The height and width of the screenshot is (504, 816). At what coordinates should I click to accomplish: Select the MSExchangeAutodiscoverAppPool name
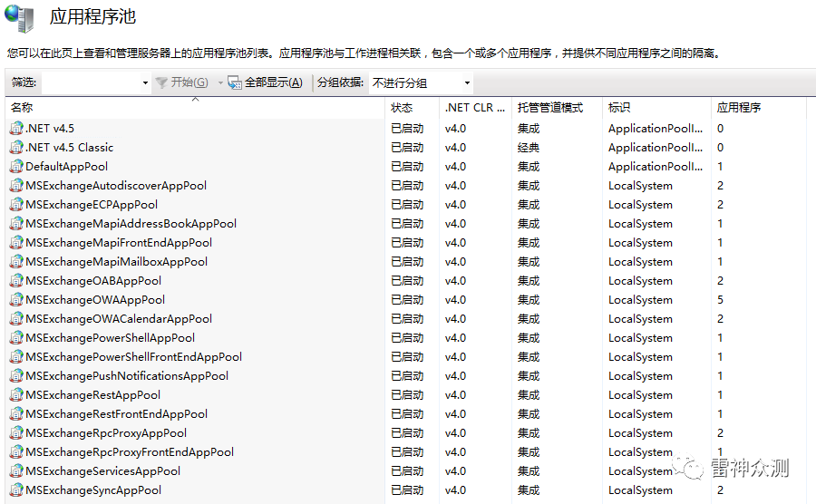116,186
